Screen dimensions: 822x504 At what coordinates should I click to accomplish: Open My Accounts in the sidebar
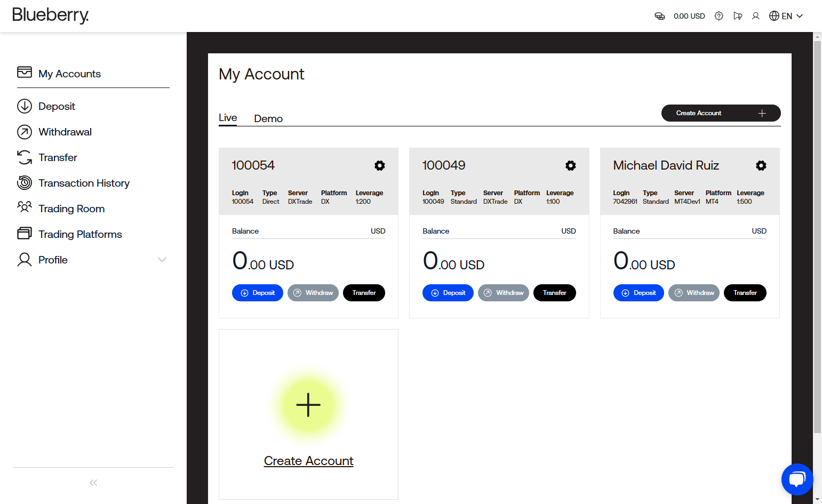click(x=69, y=74)
